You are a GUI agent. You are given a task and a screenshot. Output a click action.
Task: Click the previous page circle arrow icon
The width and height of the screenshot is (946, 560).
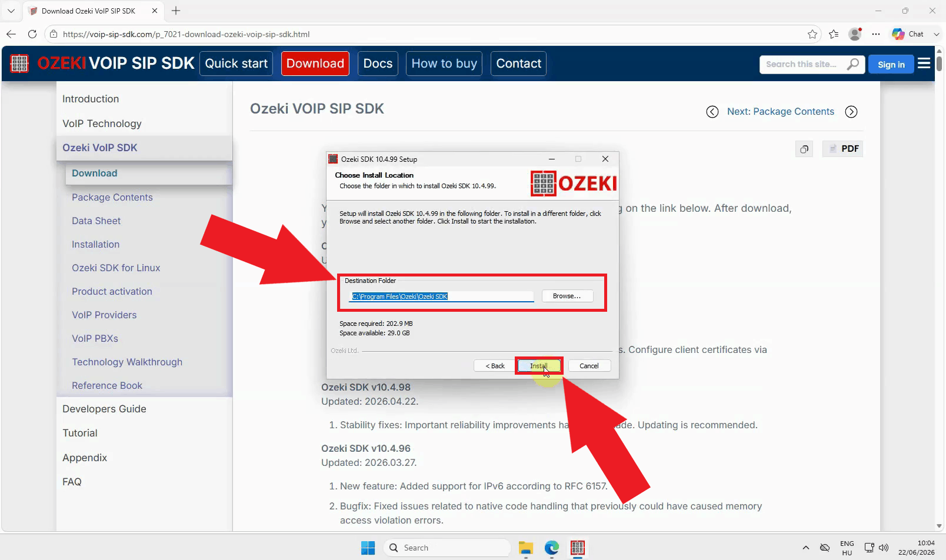point(712,112)
